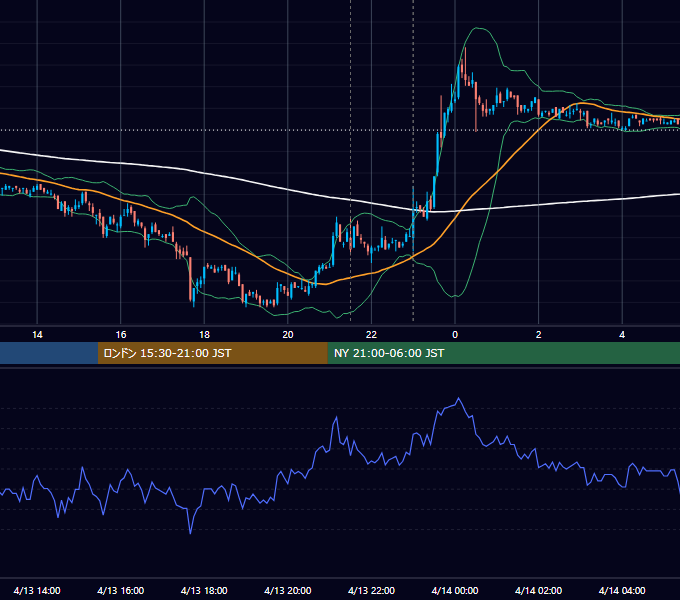Image resolution: width=680 pixels, height=600 pixels.
Task: Click the 18 hour label on price chart axis
Action: click(x=204, y=335)
